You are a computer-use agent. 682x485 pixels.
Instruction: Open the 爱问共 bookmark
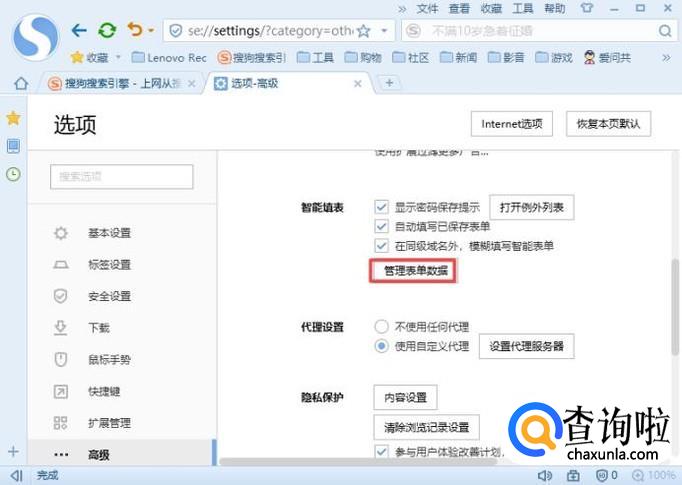pyautogui.click(x=607, y=57)
